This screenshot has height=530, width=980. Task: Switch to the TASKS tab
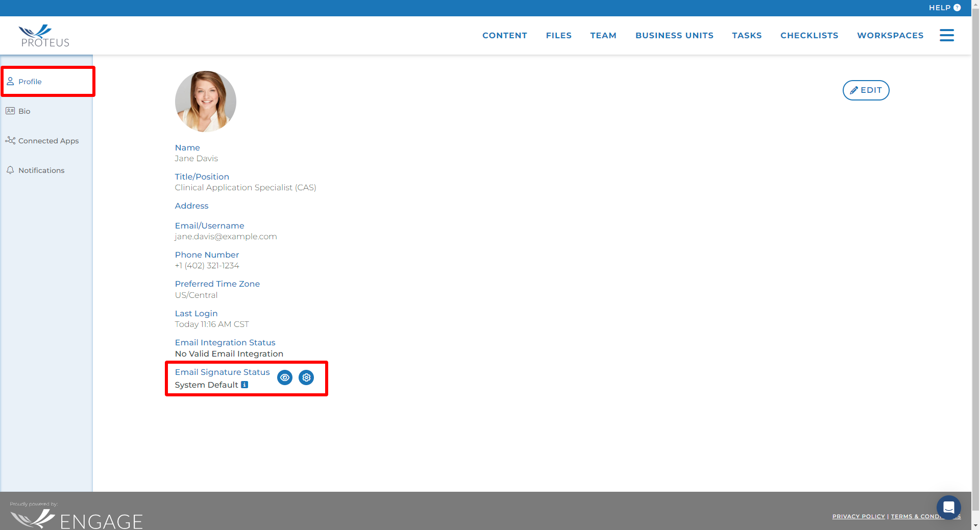pyautogui.click(x=747, y=35)
